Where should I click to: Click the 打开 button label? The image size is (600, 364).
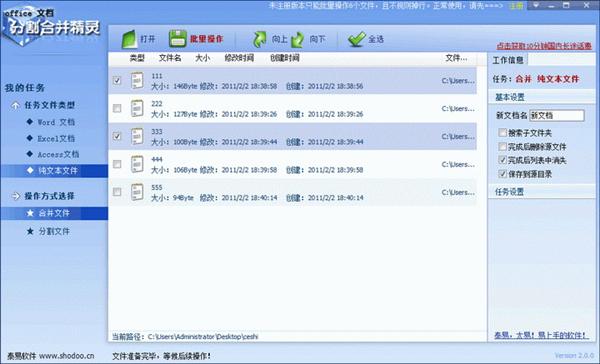click(x=148, y=39)
